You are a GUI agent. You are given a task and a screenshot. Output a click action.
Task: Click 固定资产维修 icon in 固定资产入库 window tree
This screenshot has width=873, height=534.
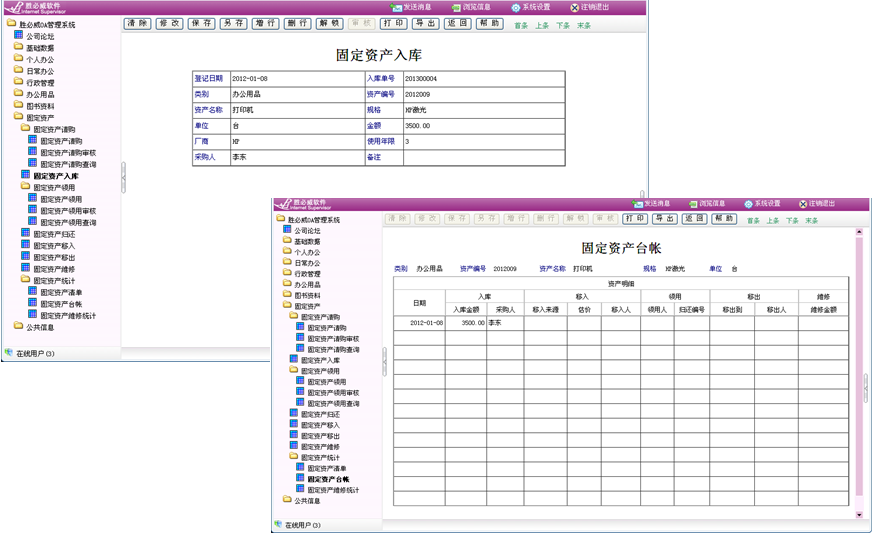(x=26, y=268)
